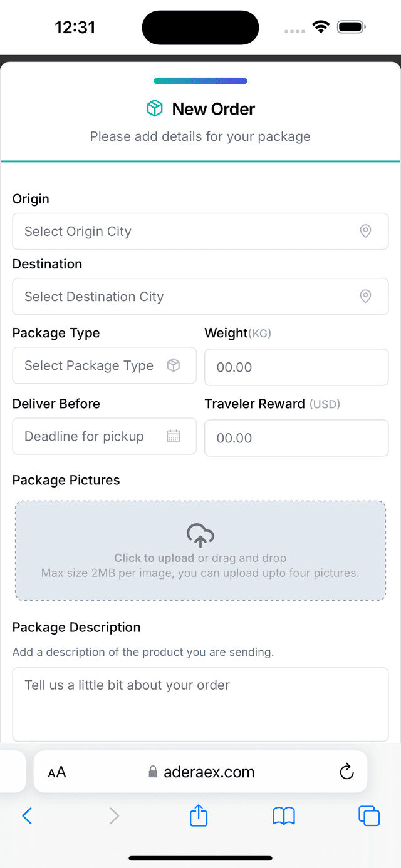The image size is (401, 868).
Task: Open Select Origin City dropdown
Action: click(x=188, y=232)
